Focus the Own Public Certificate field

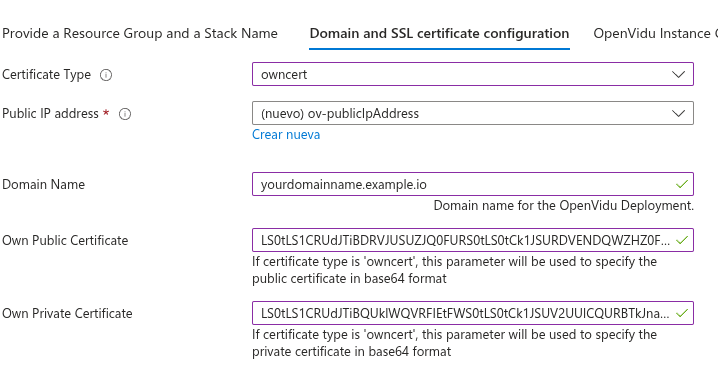pos(473,240)
